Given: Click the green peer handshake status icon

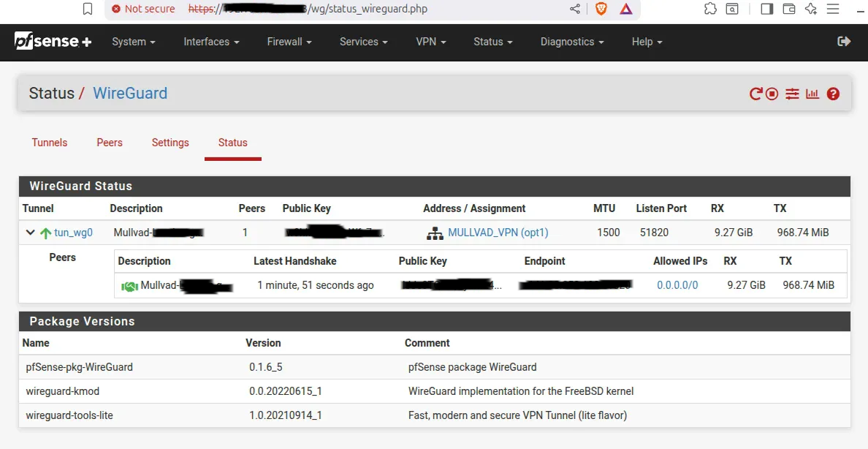Looking at the screenshot, I should click(129, 285).
